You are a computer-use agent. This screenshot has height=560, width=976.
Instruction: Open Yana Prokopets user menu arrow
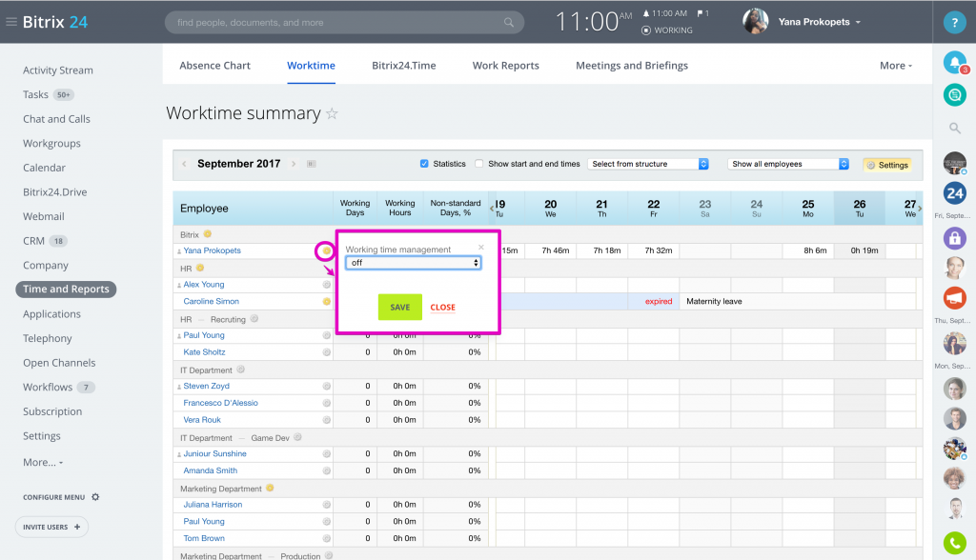click(x=859, y=23)
